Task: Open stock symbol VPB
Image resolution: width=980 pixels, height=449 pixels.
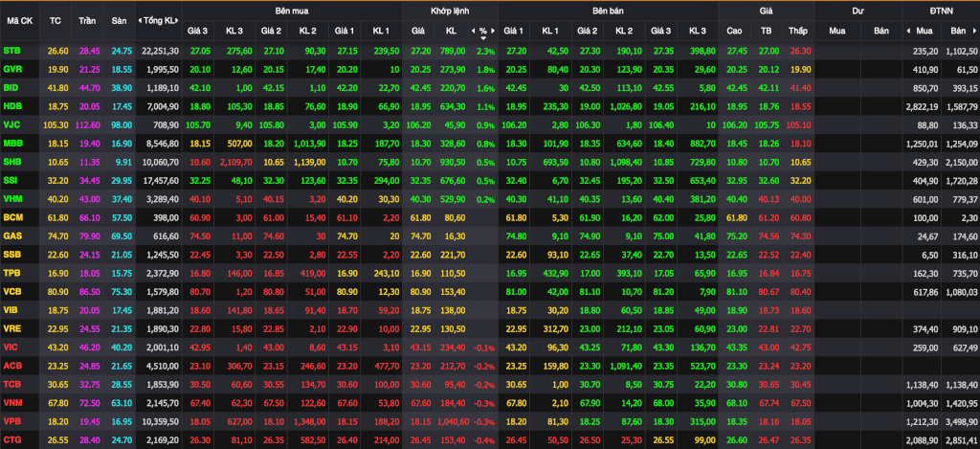Action: (x=11, y=421)
